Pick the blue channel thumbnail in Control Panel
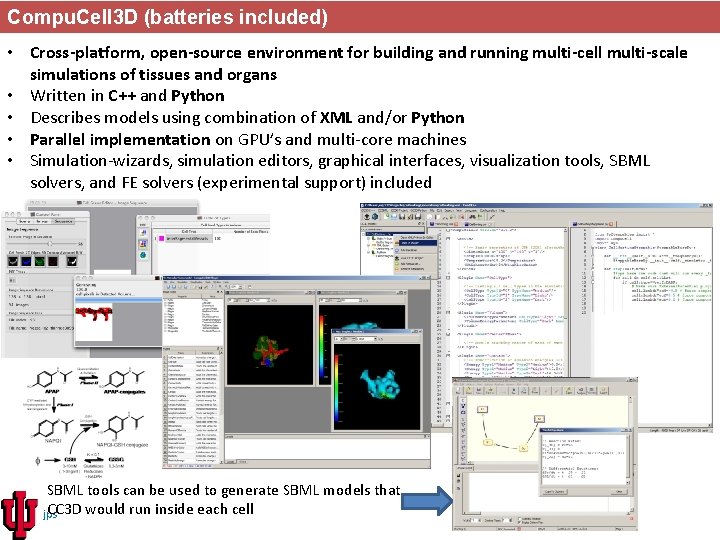 coord(27,261)
